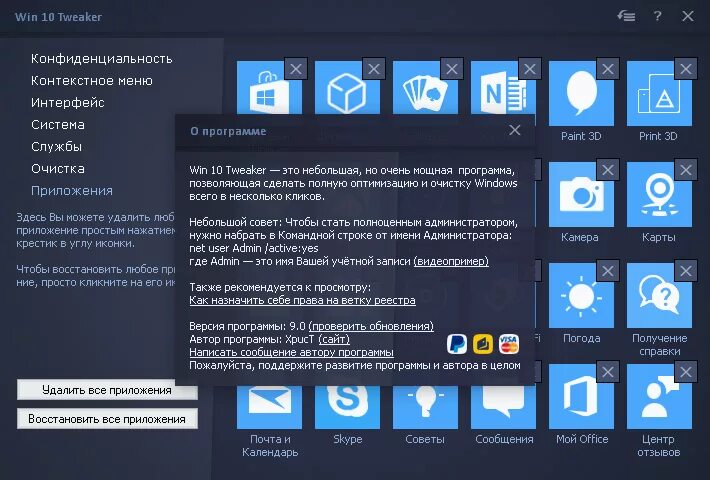
Task: Click the проверить обновления link
Action: pos(371,326)
